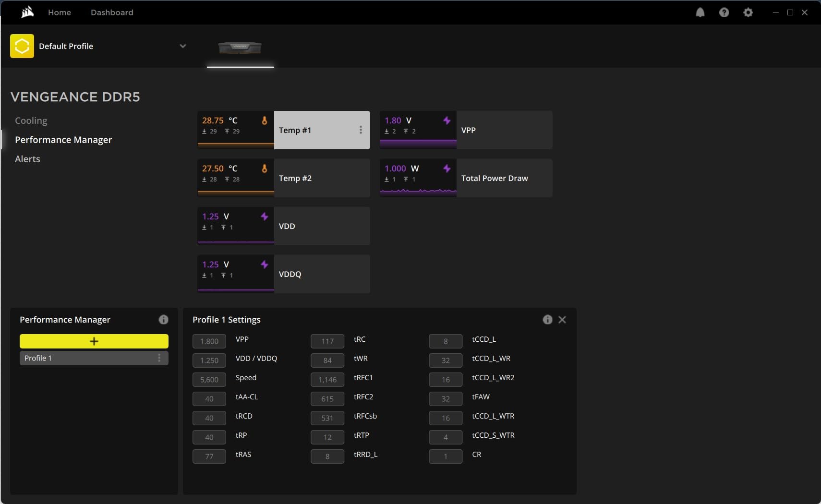Click the VPP lightning bolt icon
Screen dimensions: 821x504
(447, 120)
